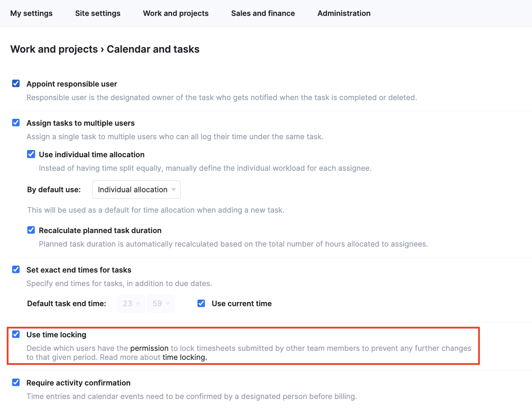Open the minute dropdown showing 59
The width and height of the screenshot is (532, 408).
pos(161,304)
